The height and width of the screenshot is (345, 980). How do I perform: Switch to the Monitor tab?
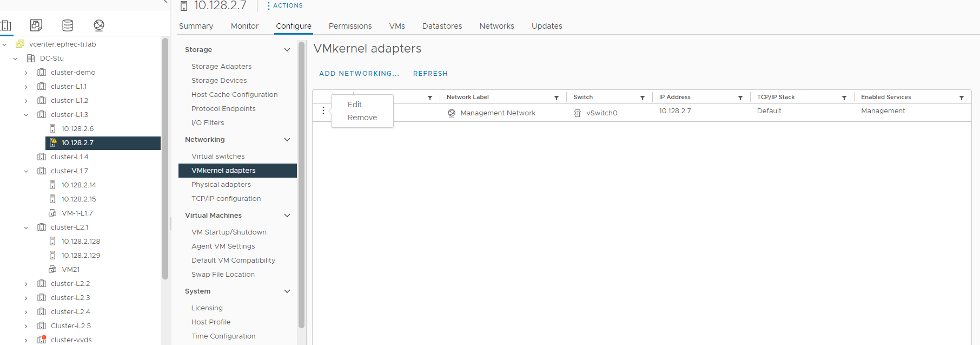click(x=244, y=26)
